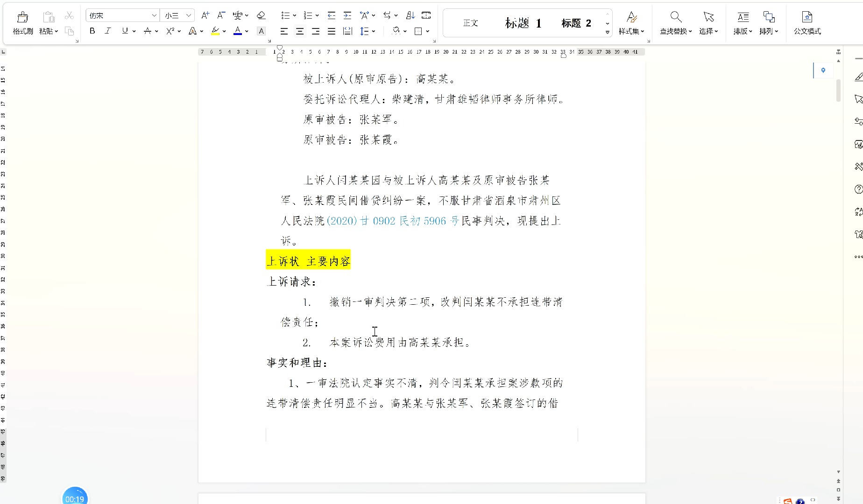The width and height of the screenshot is (863, 504).
Task: Apply the 正文 body text style
Action: (x=470, y=23)
